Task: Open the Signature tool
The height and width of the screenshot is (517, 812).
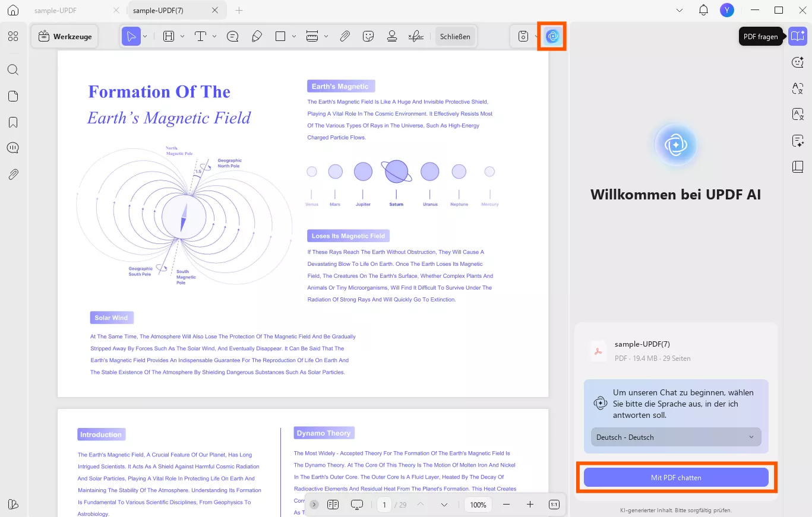Action: [x=416, y=36]
